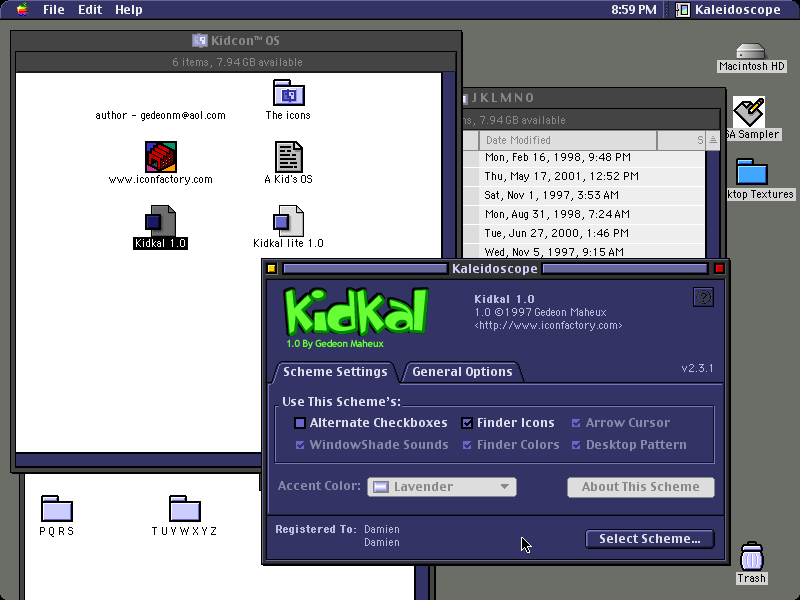Viewport: 800px width, 600px height.
Task: Open the Edit menu
Action: tap(90, 10)
